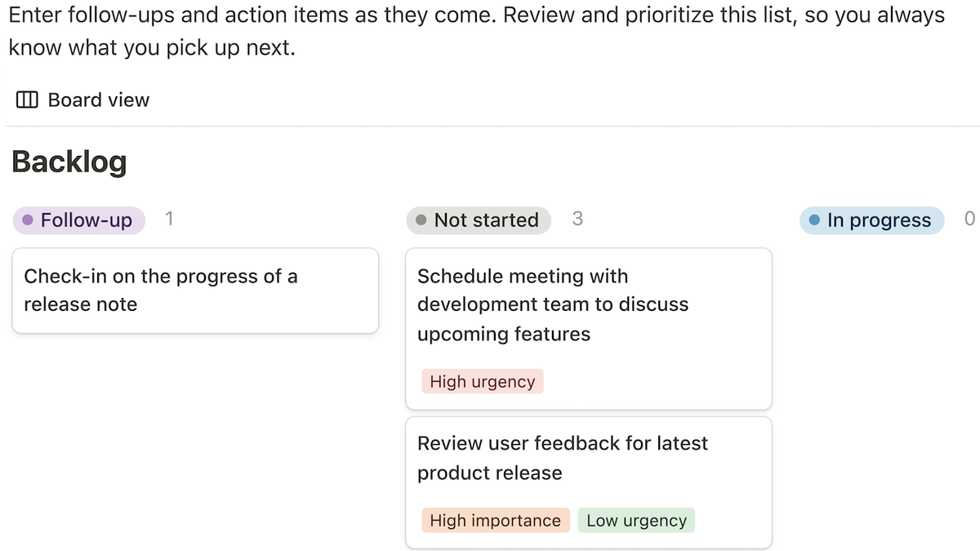Click the Not started group pill
The image size is (980, 551).
[x=478, y=220]
